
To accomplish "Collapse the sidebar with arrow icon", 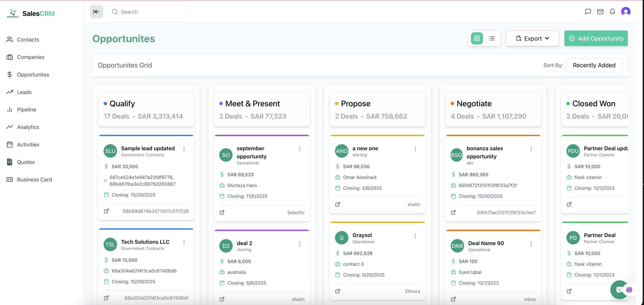I will [x=96, y=12].
